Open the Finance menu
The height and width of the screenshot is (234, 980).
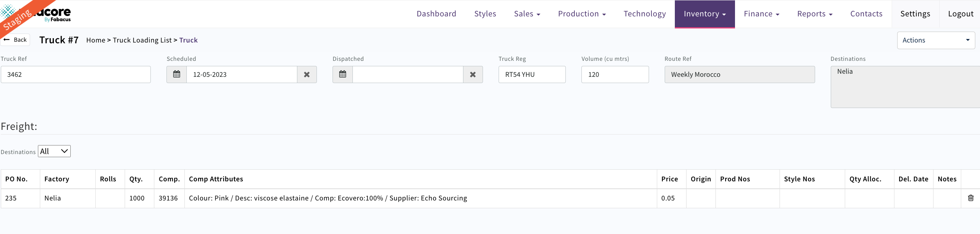(x=761, y=14)
